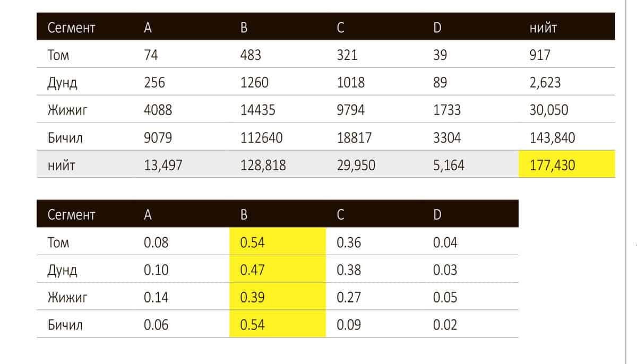
Task: Click cell value 112640 in the Бичил row
Action: coord(261,138)
